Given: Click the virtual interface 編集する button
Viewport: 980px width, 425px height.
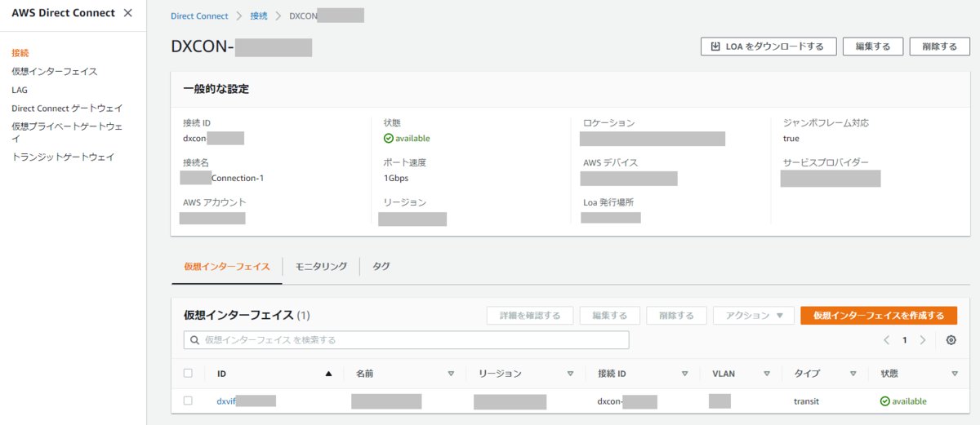Looking at the screenshot, I should (x=610, y=316).
